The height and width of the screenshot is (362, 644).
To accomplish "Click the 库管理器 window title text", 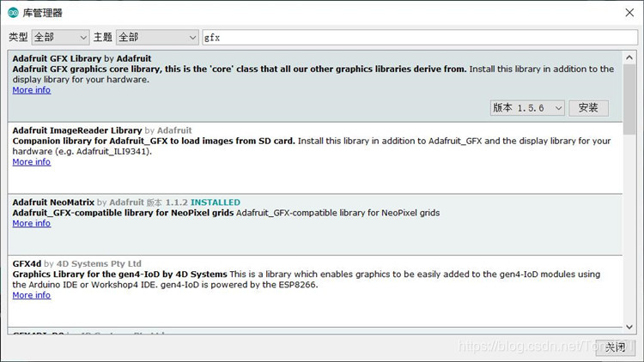I will point(42,13).
